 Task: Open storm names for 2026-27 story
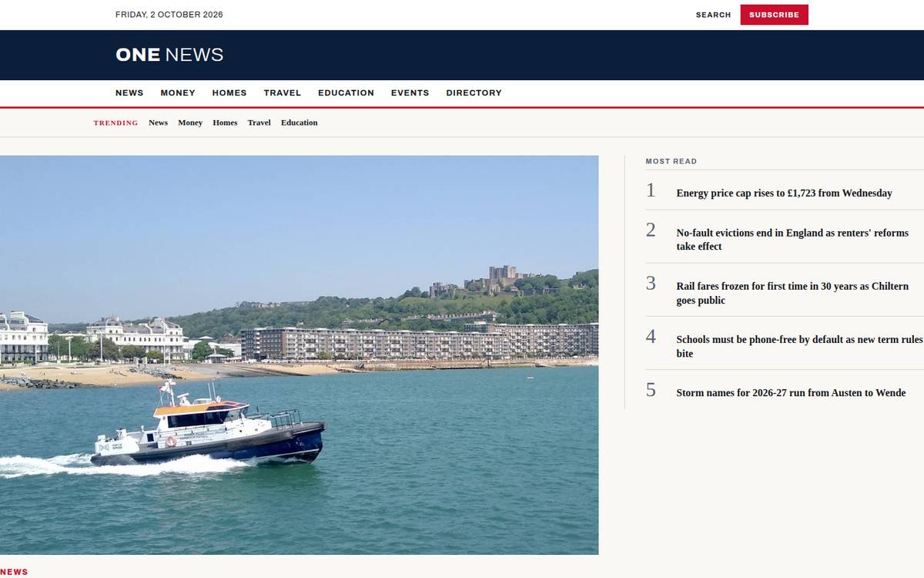pyautogui.click(x=791, y=393)
